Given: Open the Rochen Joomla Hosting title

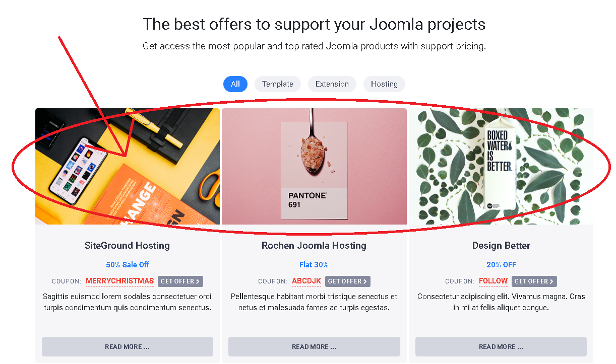Looking at the screenshot, I should (x=314, y=246).
